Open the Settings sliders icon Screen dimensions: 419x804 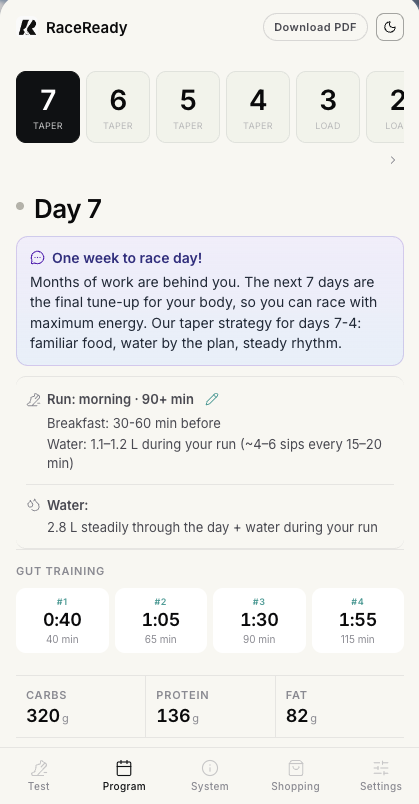(381, 768)
